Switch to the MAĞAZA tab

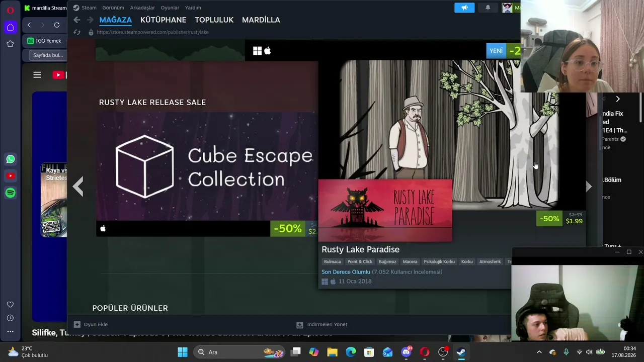click(116, 20)
